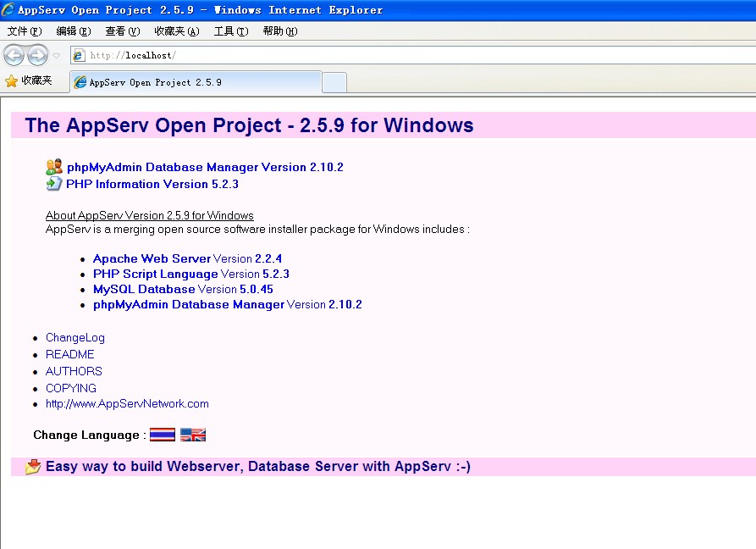This screenshot has width=756, height=549.
Task: Open the MySQL Database link
Action: [144, 289]
